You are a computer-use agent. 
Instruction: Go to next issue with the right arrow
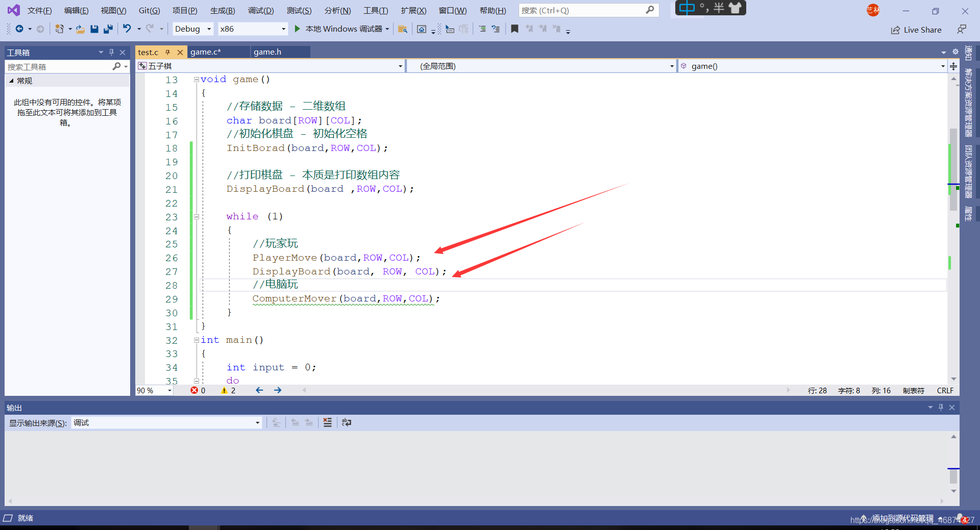278,390
